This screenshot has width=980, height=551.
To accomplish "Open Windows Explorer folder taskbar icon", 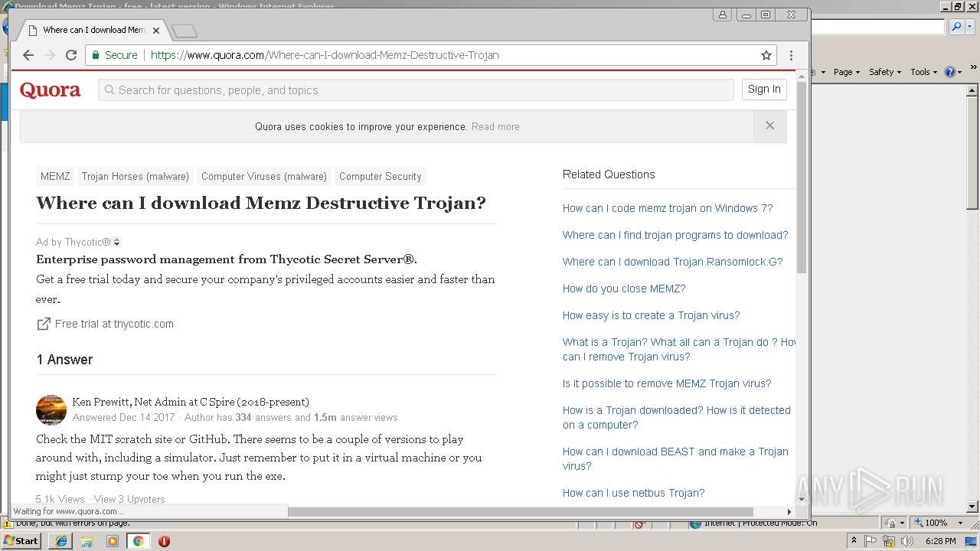I will pyautogui.click(x=87, y=541).
